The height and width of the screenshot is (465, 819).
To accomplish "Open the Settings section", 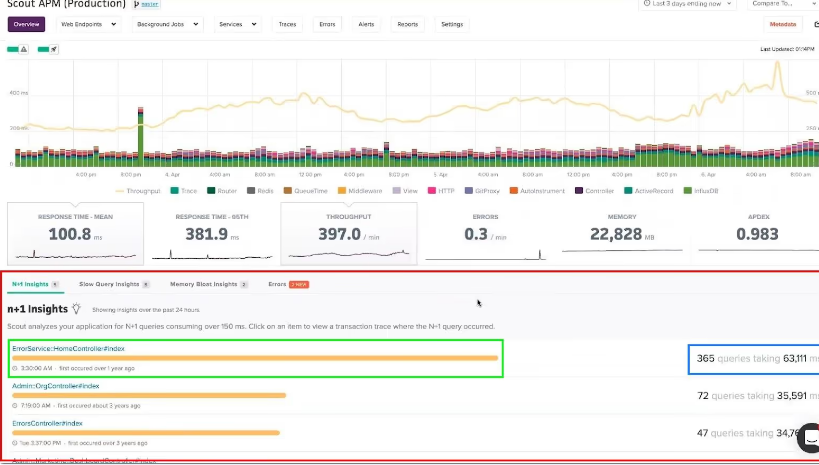I will [452, 24].
